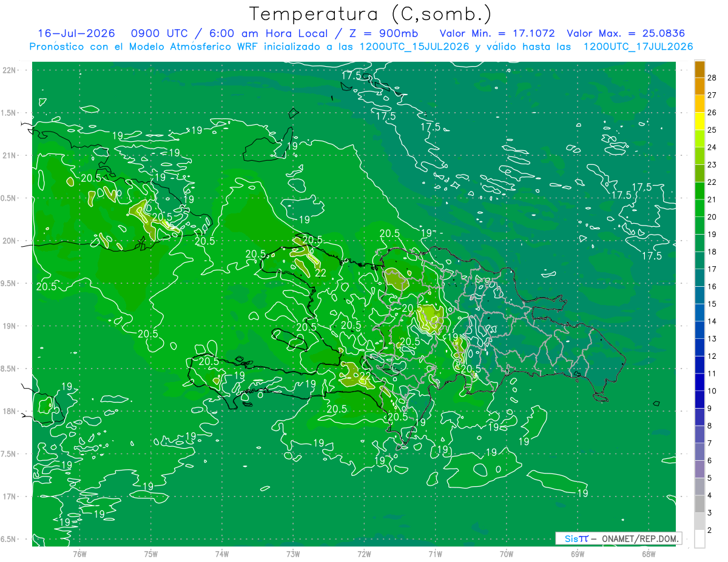This screenshot has height=562, width=728.
Task: Click the 20N latitude axis label
Action: tap(10, 241)
